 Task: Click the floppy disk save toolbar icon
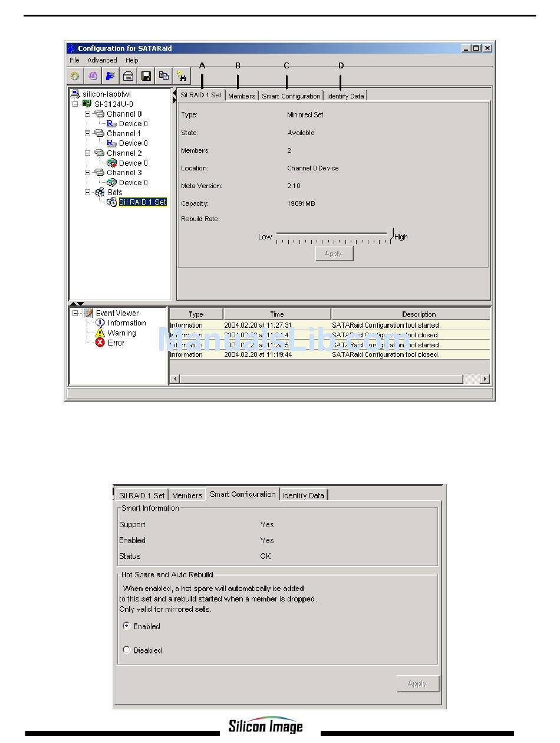point(146,76)
